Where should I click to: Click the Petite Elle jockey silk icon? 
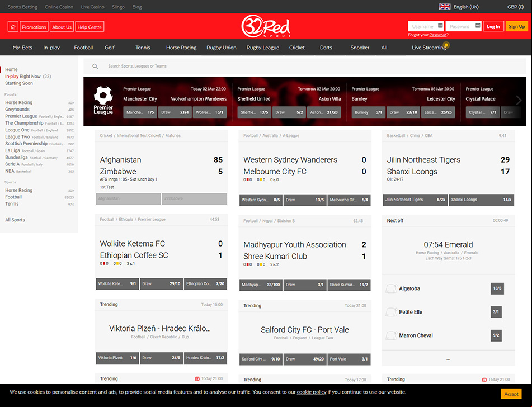click(391, 312)
